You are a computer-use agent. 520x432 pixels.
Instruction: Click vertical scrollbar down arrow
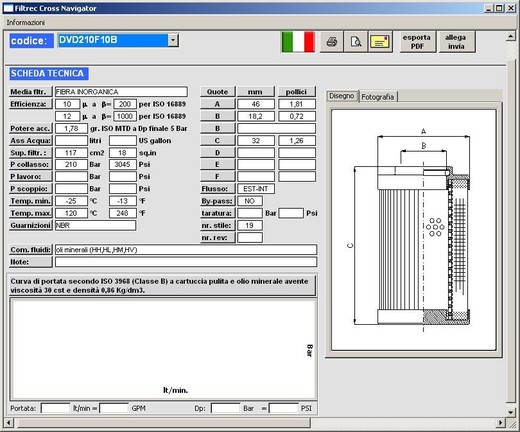coord(511,412)
